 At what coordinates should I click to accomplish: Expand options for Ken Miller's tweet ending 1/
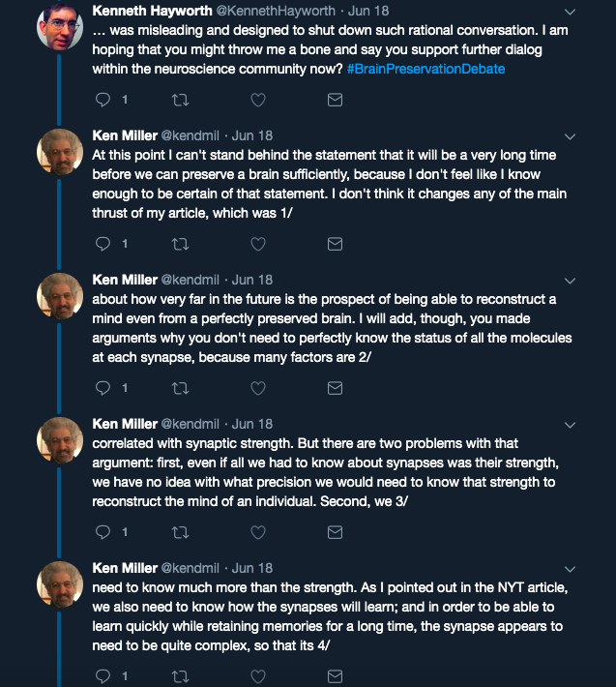(x=570, y=136)
